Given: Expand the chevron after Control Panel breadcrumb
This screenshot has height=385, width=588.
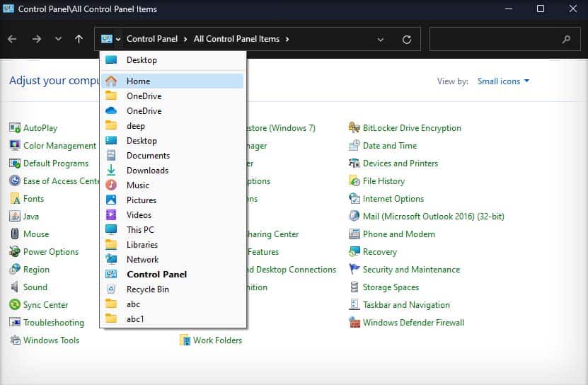Looking at the screenshot, I should 185,39.
